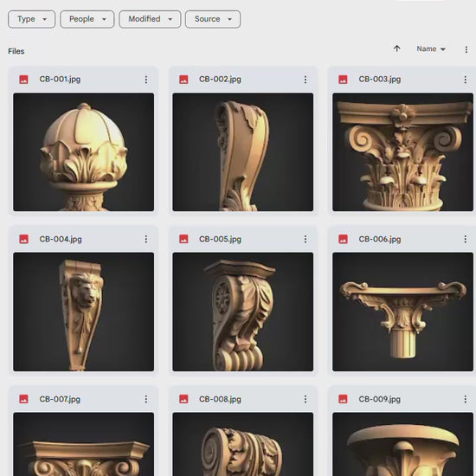This screenshot has width=476, height=476.
Task: Open the three-dot menu for CB-006.jpg
Action: pos(465,239)
